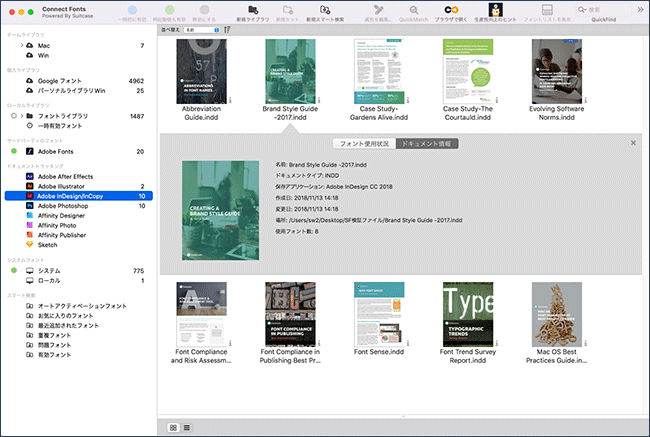Screen dimensions: 650x437
Task: Open the edit attributes (属性を編集) toolbar icon
Action: [x=378, y=10]
